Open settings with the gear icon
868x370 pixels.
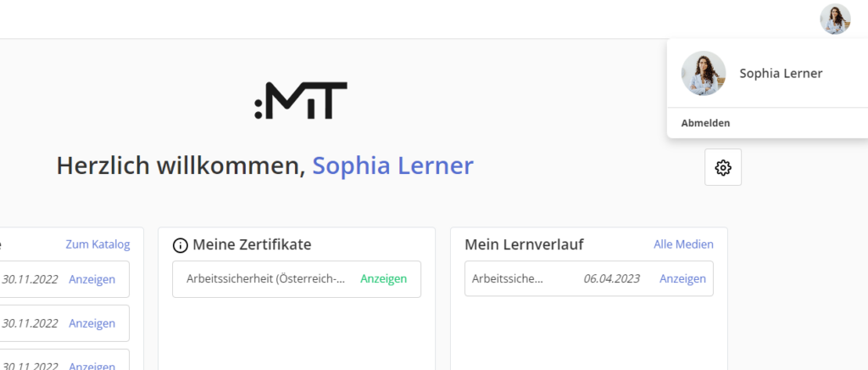(723, 167)
